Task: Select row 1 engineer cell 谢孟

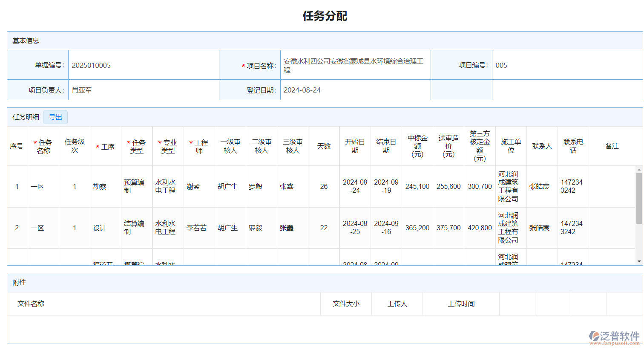Action: [193, 187]
